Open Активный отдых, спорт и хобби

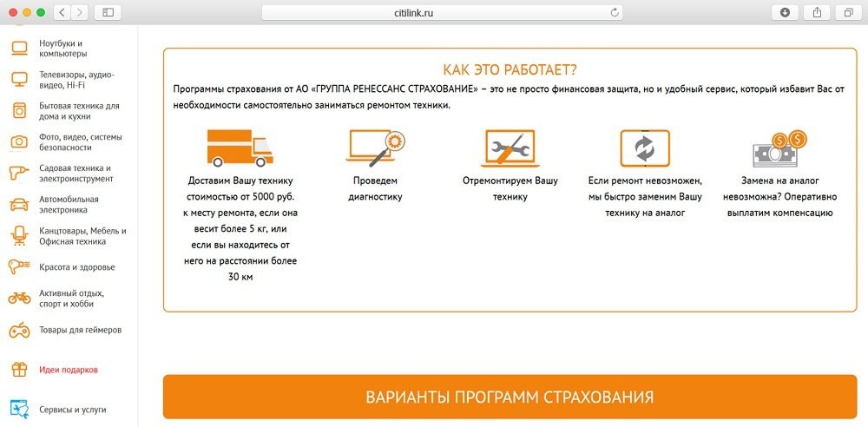coord(71,299)
